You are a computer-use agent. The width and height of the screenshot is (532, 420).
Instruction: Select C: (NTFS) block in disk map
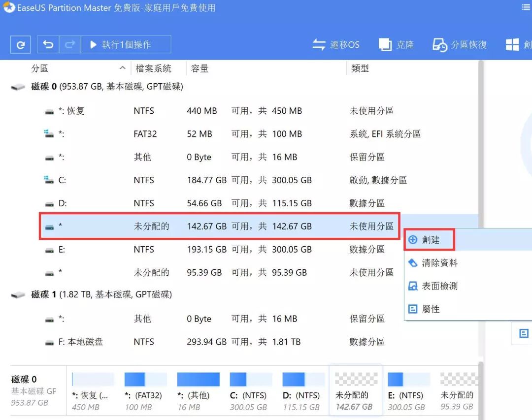(251, 391)
